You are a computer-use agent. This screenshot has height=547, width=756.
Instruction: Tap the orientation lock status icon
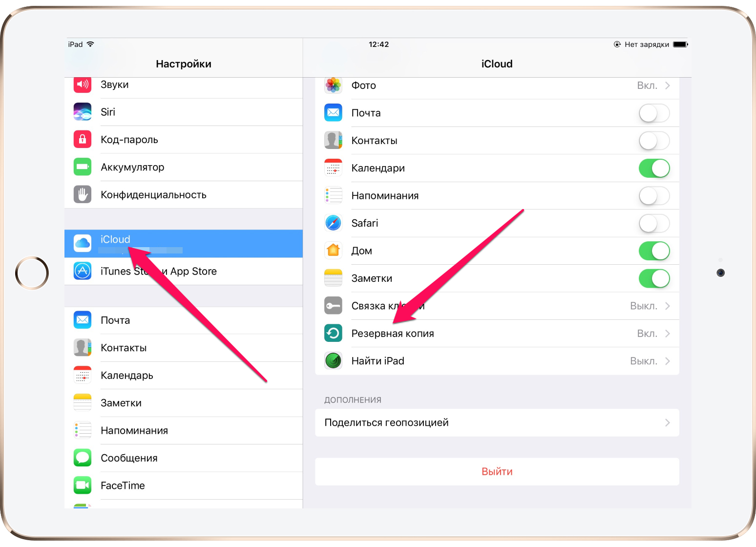[617, 44]
